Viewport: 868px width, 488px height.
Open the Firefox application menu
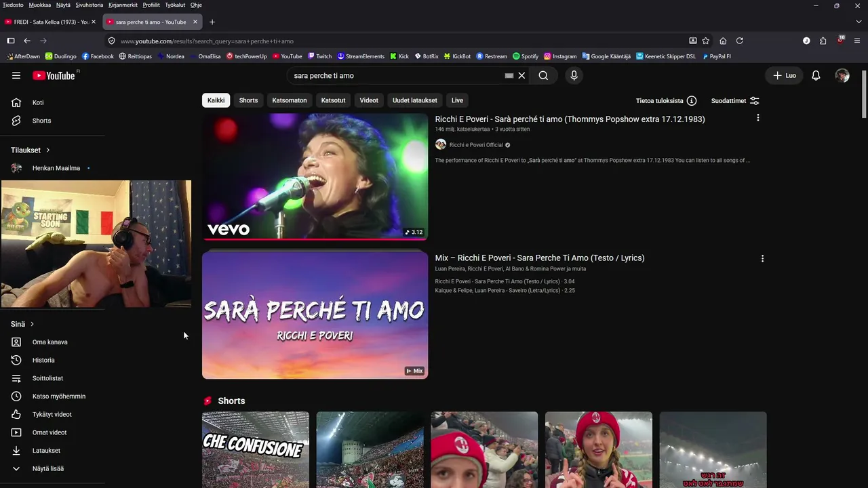click(x=858, y=41)
